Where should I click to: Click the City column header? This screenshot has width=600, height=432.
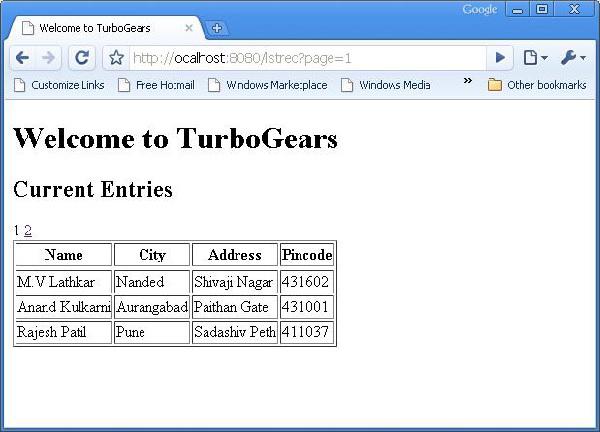click(152, 254)
